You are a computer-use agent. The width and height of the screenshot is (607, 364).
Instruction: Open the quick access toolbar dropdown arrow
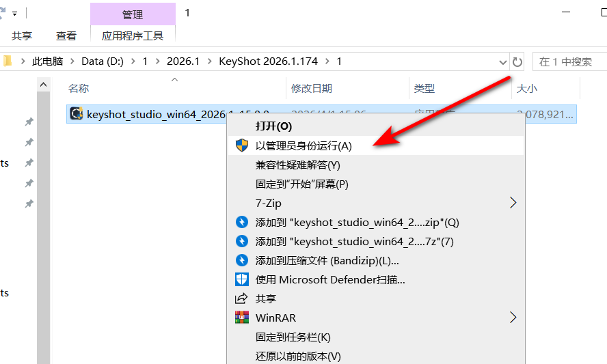pos(15,14)
